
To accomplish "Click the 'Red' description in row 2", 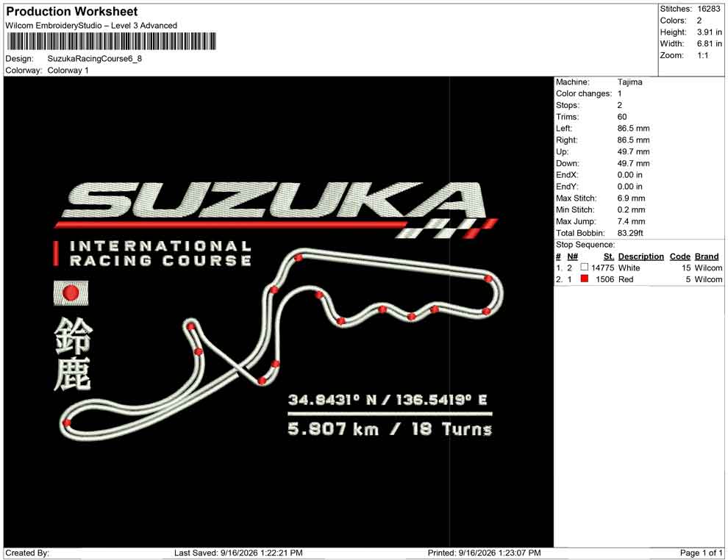I will (x=625, y=279).
